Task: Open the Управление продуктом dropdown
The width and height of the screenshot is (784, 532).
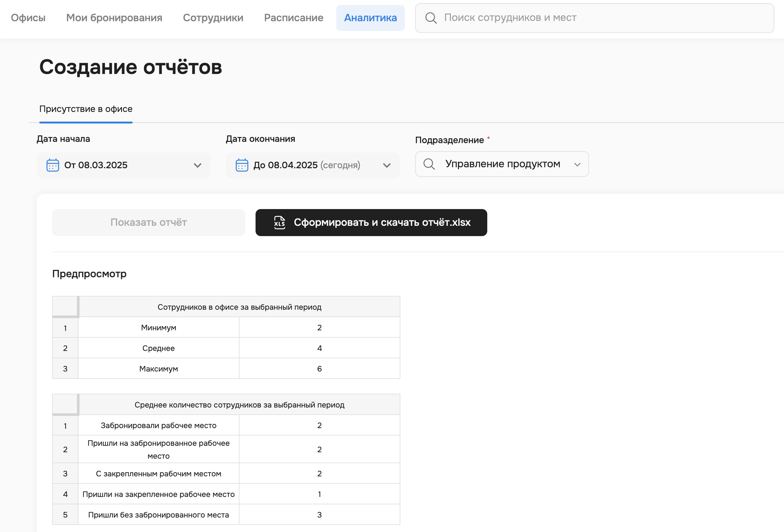Action: (577, 164)
